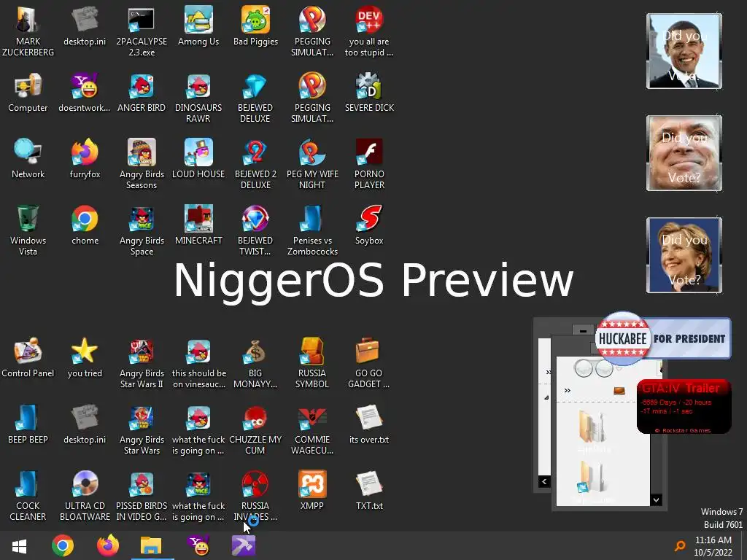747x560 pixels.
Task: Open the Windows Start button
Action: click(x=19, y=545)
